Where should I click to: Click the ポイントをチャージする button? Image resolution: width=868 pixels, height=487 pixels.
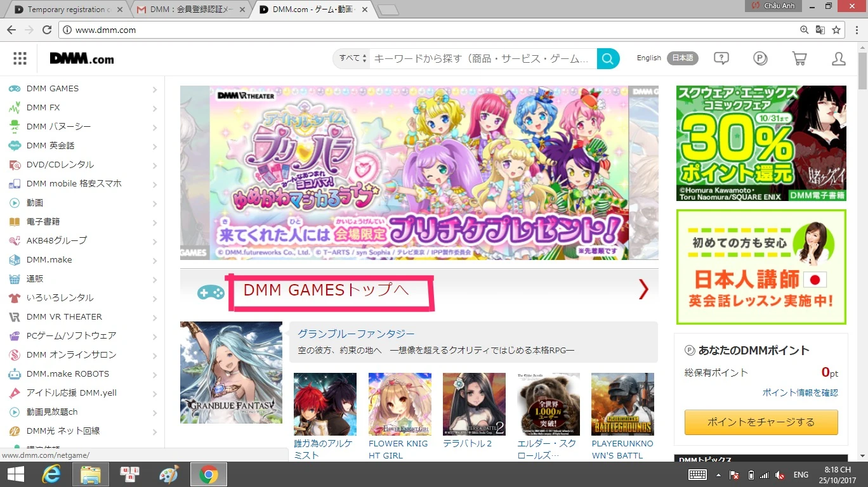[x=761, y=422]
